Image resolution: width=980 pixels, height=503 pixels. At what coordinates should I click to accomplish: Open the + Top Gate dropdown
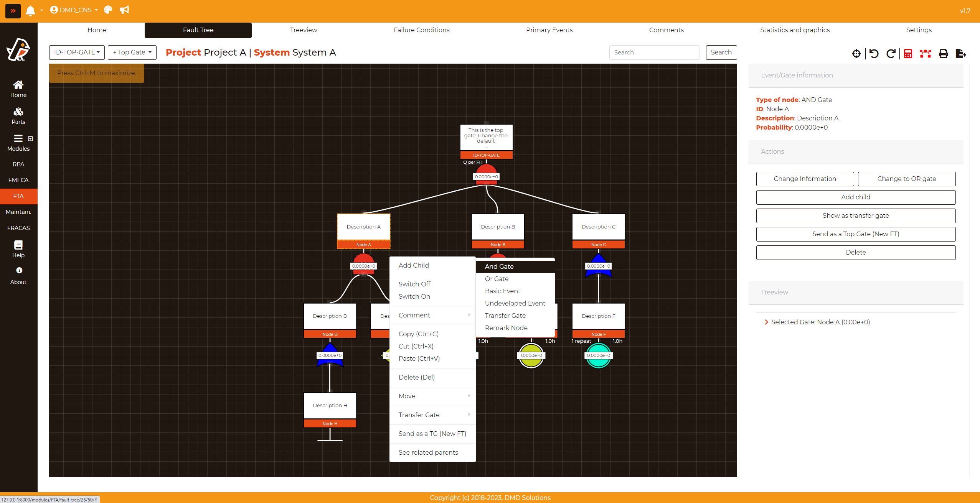point(132,52)
